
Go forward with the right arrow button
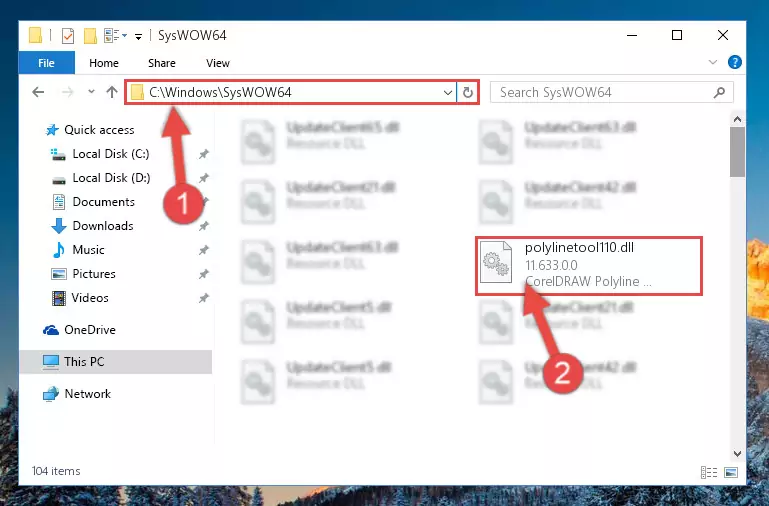(x=67, y=92)
